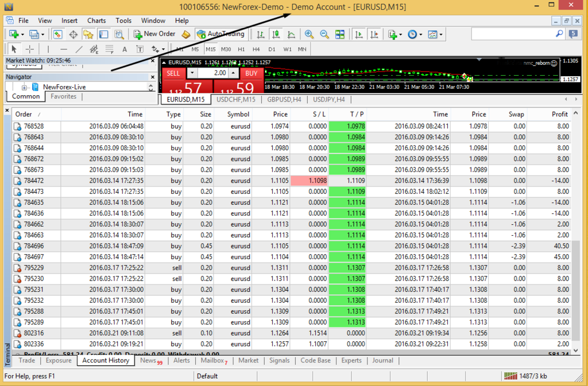Open the Journal tab in Terminal

(382, 361)
